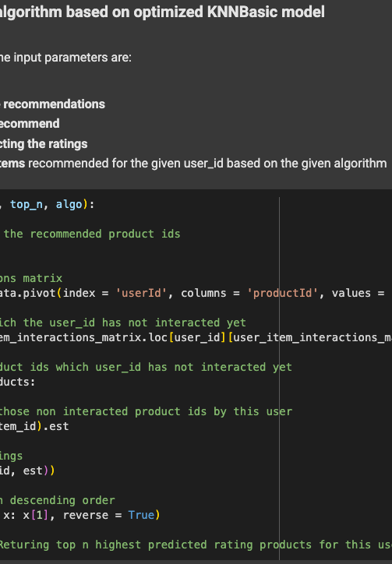
Task: Click the 'values =' argument in pivot
Action: (358, 293)
